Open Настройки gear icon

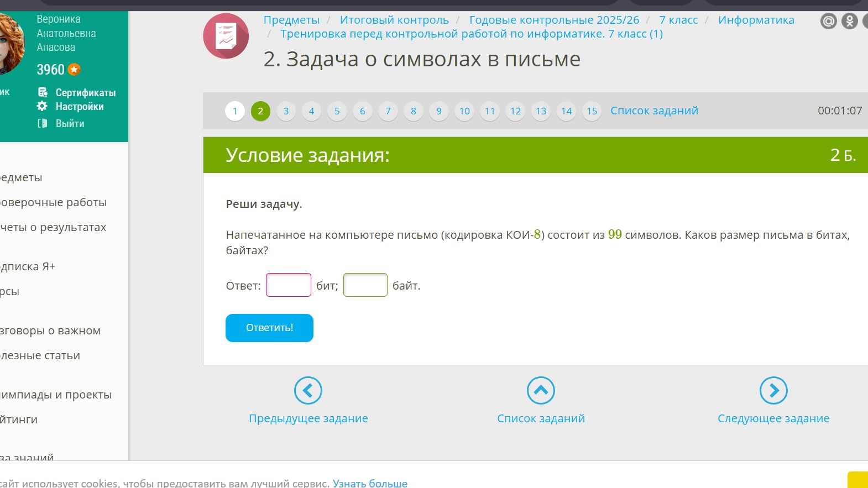pos(42,106)
